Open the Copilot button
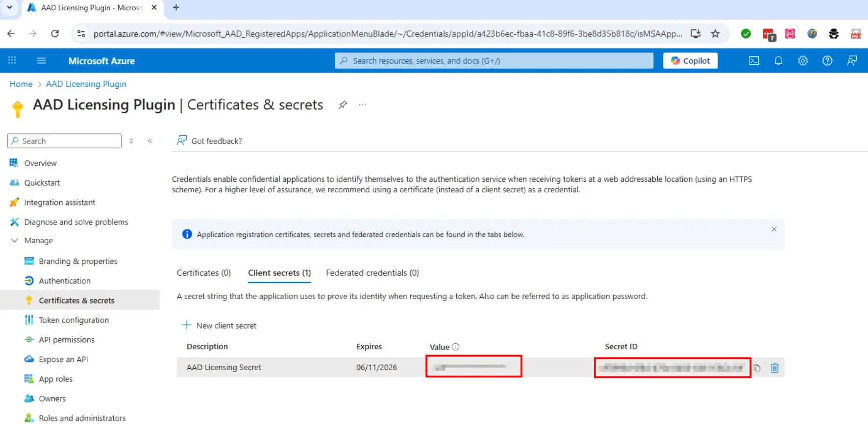Screen dimensions: 868x432 click(690, 61)
